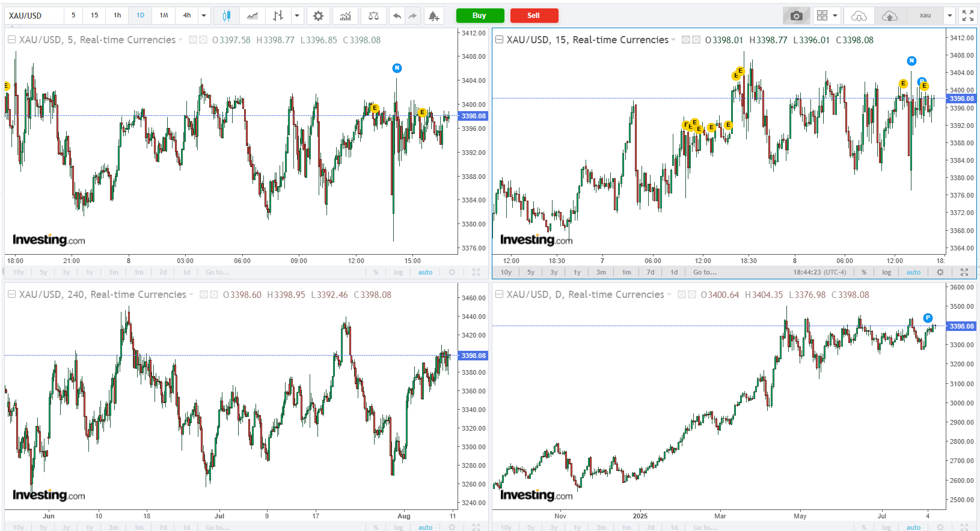This screenshot has height=531, width=980.
Task: Open 15-minute chart title dropdown arrow
Action: (x=673, y=40)
